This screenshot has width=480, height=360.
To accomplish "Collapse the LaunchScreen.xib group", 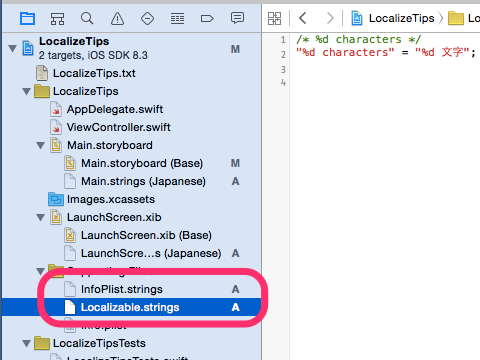I will click(41, 217).
